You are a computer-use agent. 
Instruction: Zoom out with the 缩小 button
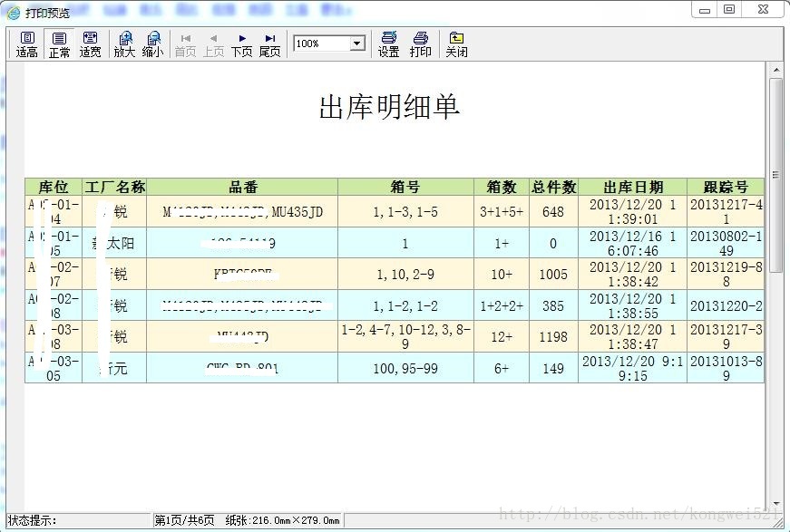(x=152, y=44)
